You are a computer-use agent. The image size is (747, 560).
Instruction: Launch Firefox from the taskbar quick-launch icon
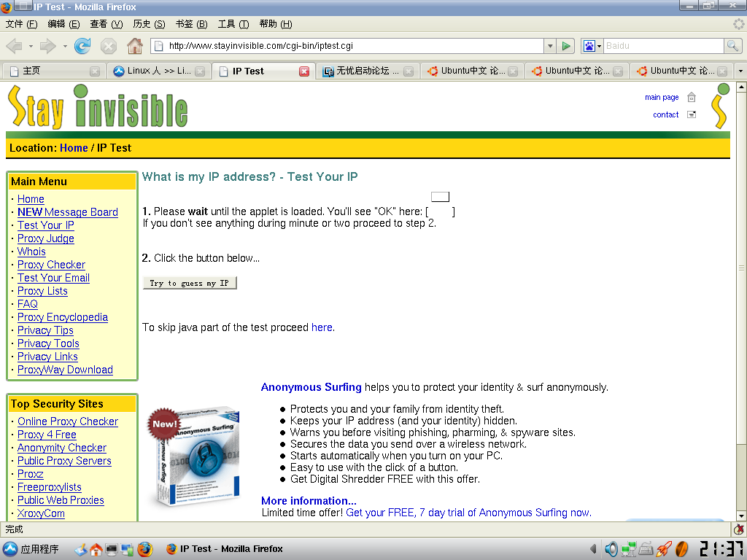tap(145, 549)
